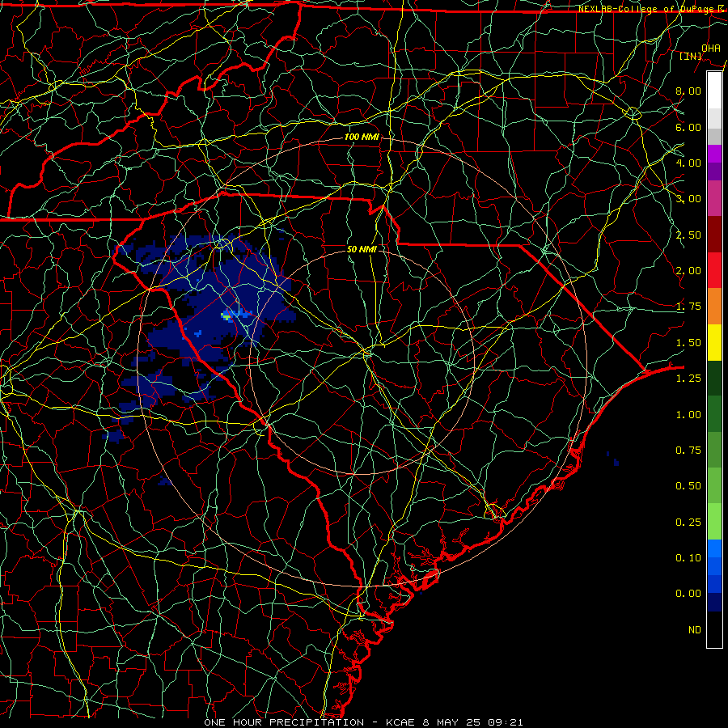Click the black ND legend swatch

(714, 629)
